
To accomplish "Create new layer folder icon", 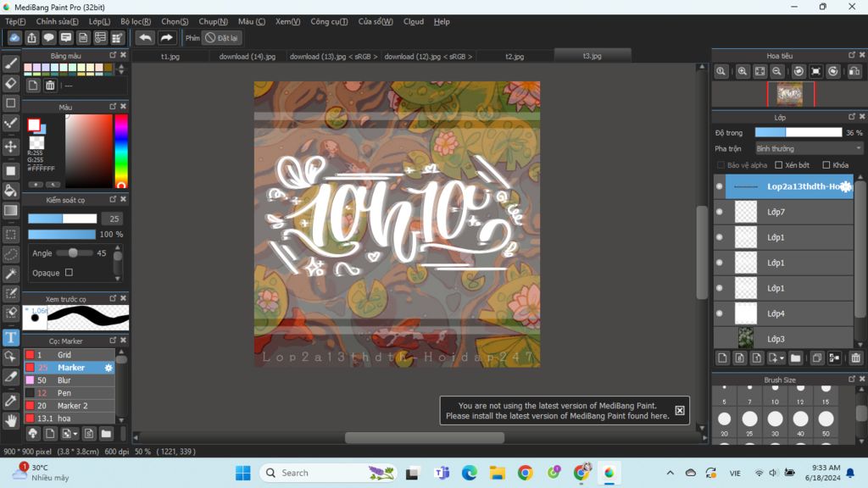I will tap(795, 358).
